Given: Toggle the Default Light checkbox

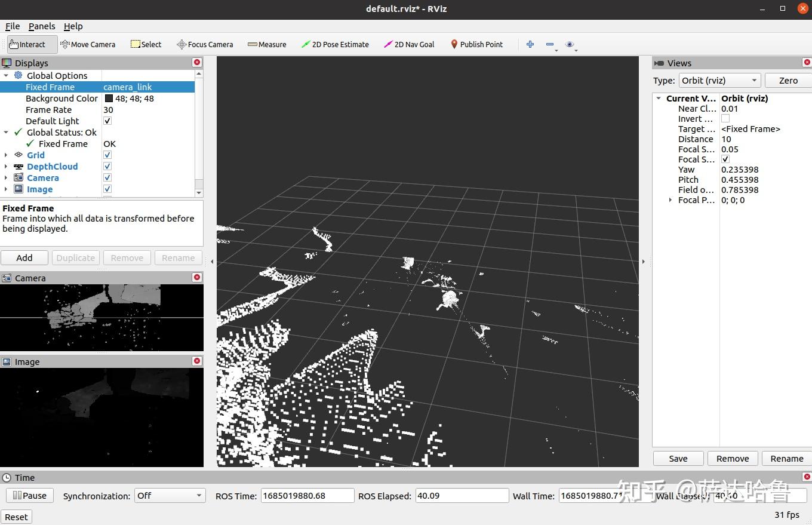Looking at the screenshot, I should point(107,121).
